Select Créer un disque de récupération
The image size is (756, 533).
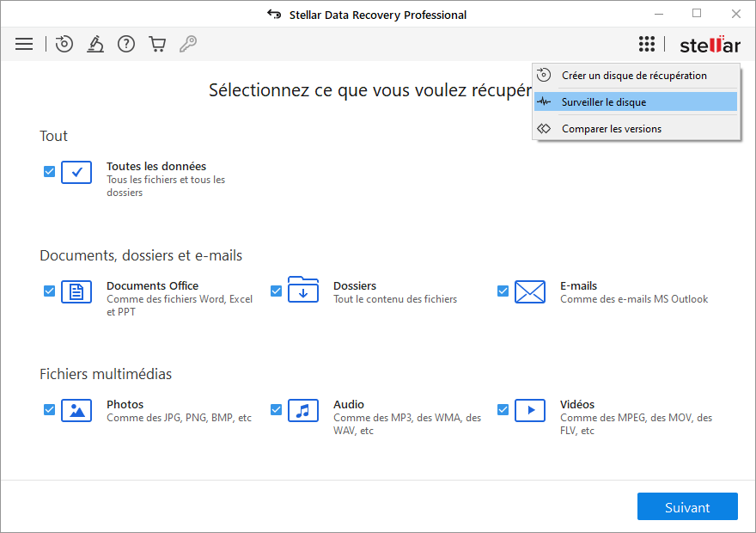point(634,76)
